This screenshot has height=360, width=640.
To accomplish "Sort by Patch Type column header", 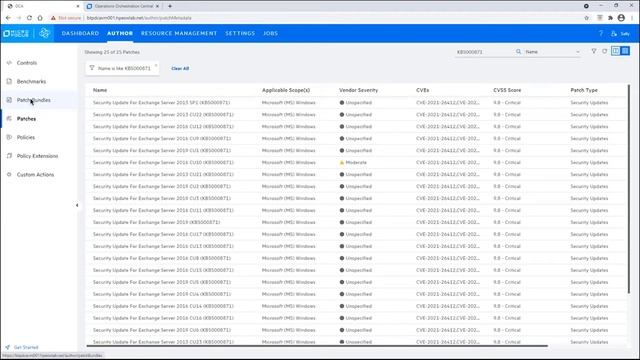I will coord(584,90).
